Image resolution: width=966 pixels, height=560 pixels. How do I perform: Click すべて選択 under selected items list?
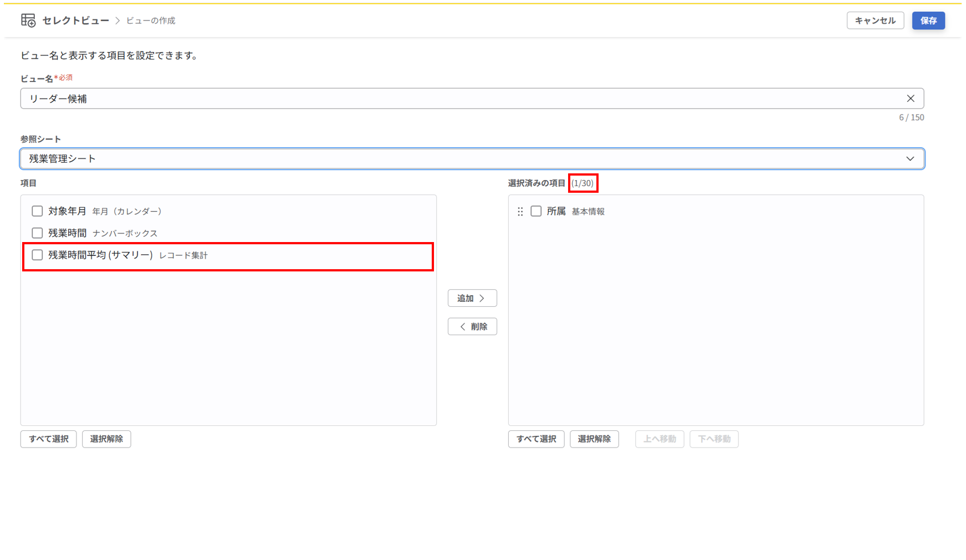(536, 439)
